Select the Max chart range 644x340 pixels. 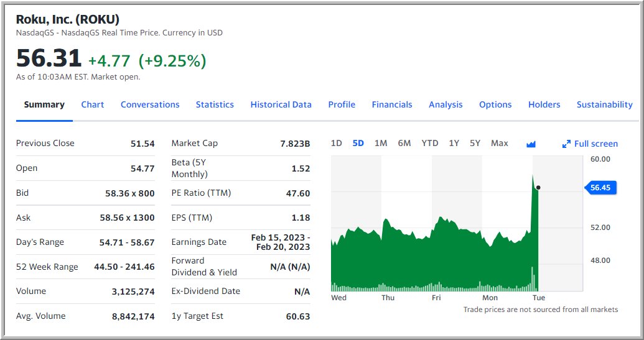point(500,143)
